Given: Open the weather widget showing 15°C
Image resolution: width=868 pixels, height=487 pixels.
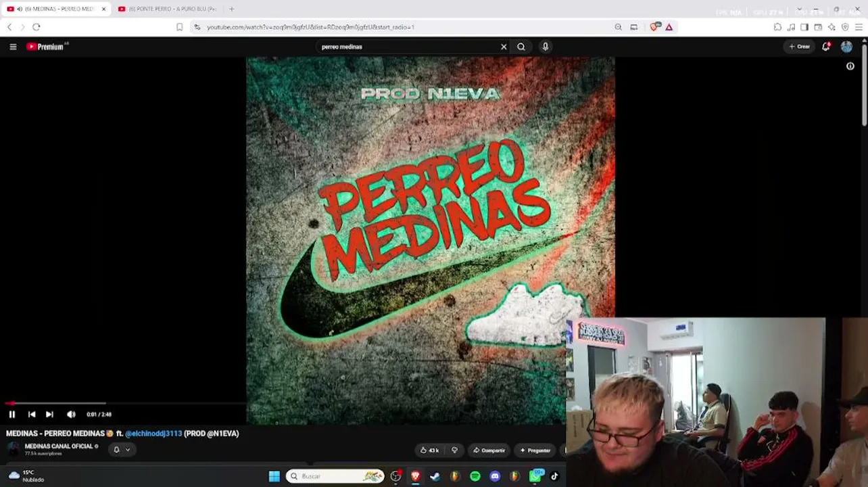Looking at the screenshot, I should coord(26,476).
